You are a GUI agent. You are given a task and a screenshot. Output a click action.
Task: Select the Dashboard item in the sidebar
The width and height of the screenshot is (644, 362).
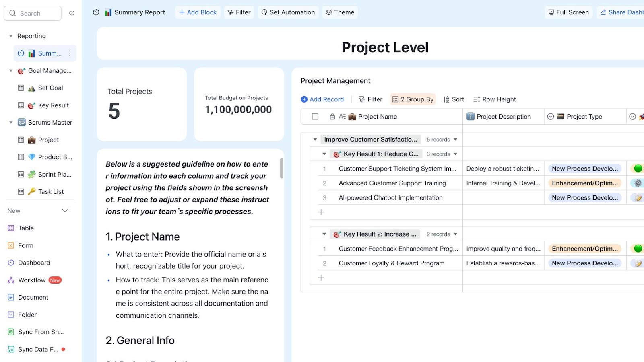coord(34,262)
